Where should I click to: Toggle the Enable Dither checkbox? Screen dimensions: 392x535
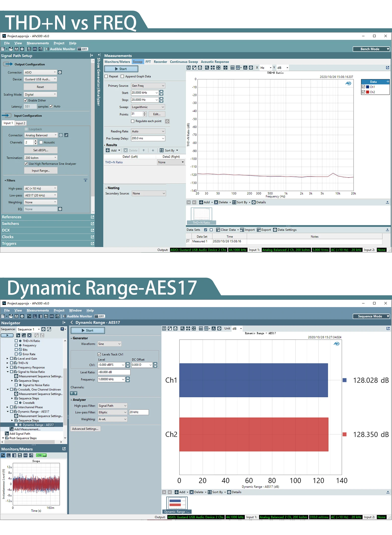click(x=26, y=100)
